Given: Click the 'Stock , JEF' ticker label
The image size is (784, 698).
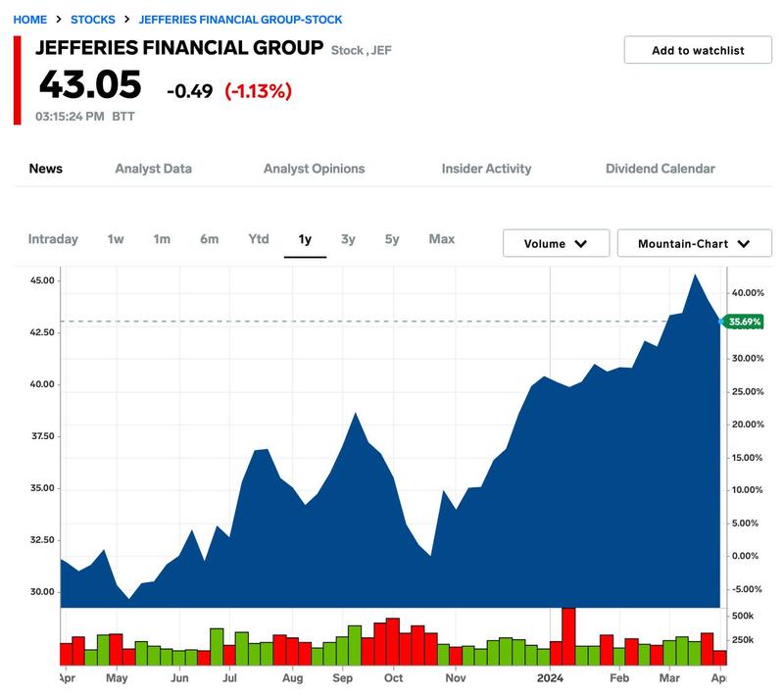Looking at the screenshot, I should click(361, 51).
